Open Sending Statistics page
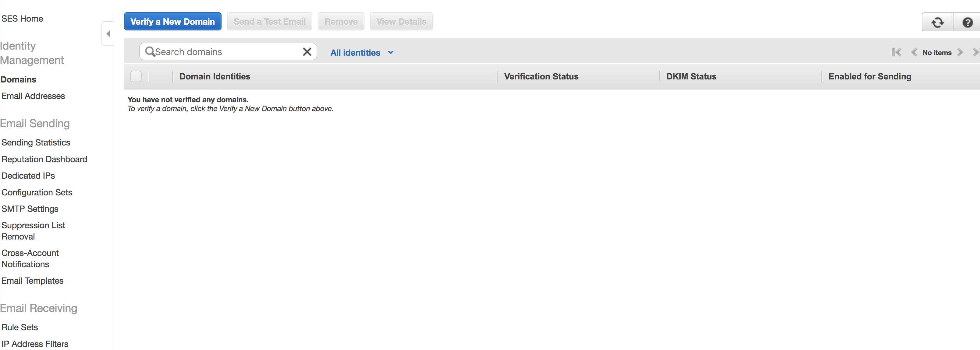The height and width of the screenshot is (350, 980). [36, 142]
